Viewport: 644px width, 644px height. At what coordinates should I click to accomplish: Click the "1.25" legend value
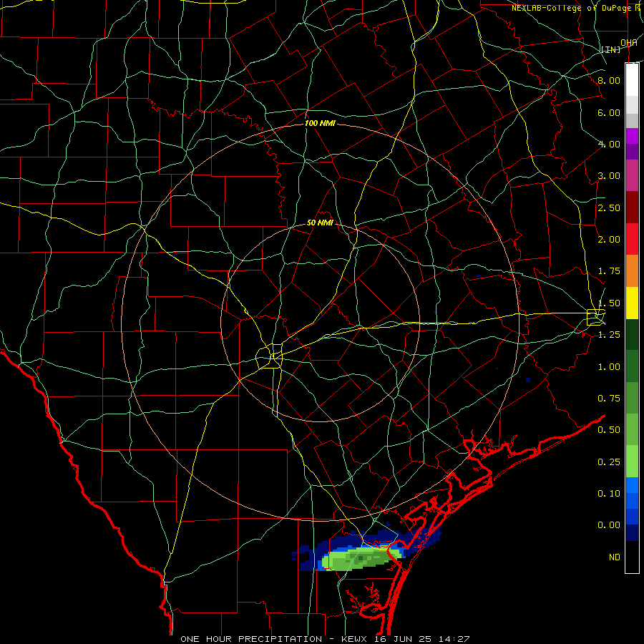coord(609,335)
